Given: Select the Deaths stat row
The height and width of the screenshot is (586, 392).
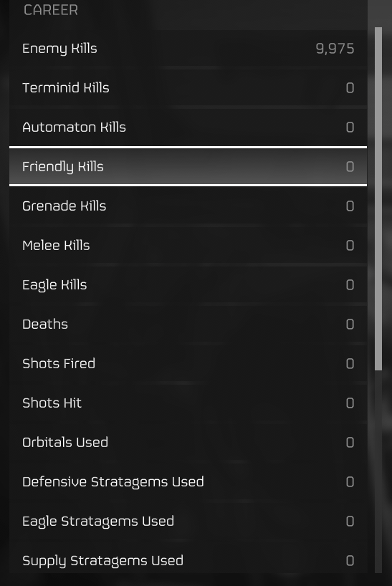Looking at the screenshot, I should tap(188, 324).
